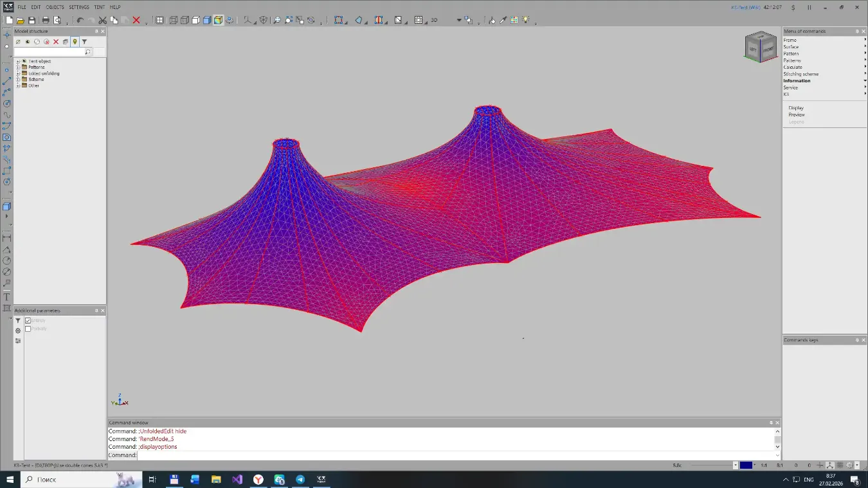Open Windows Start menu
The height and width of the screenshot is (488, 868).
click(10, 480)
